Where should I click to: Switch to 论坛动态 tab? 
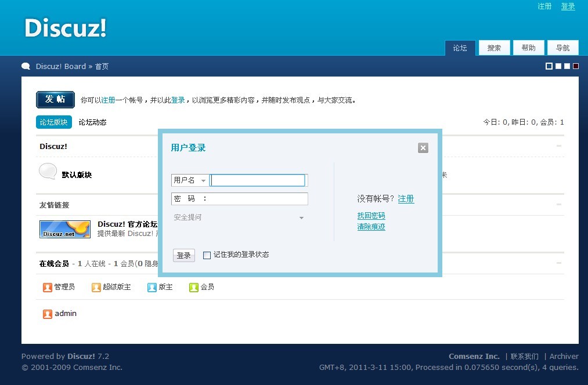(x=93, y=122)
